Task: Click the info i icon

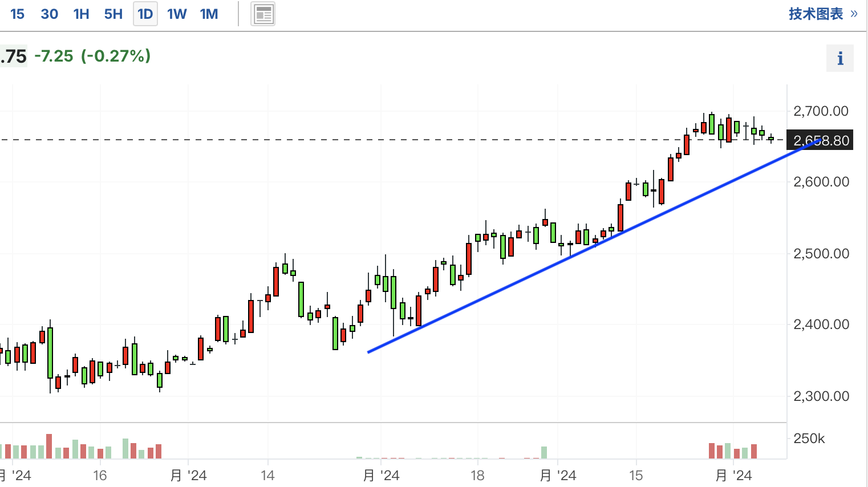Action: (x=840, y=58)
